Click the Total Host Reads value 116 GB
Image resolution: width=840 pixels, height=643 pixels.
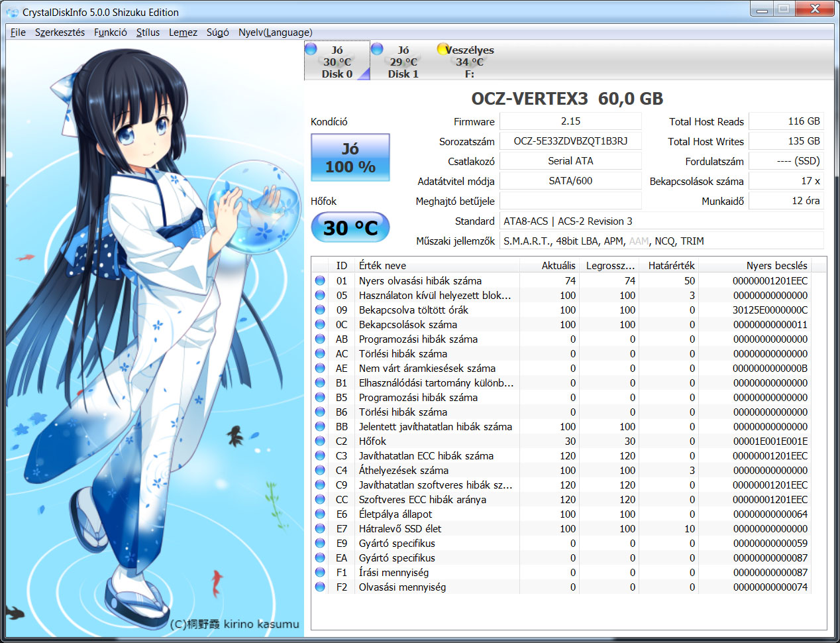click(x=786, y=121)
